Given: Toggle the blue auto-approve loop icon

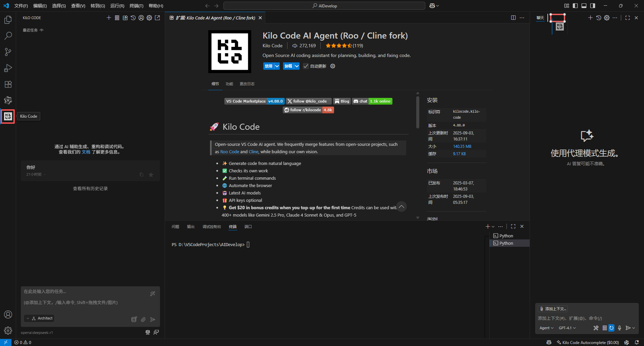Looking at the screenshot, I should point(611,328).
